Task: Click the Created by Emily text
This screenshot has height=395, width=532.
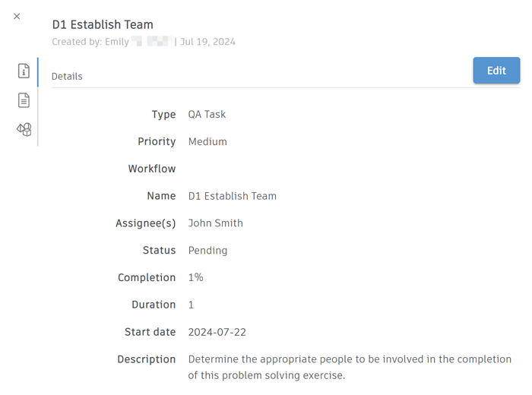Action: 90,42
